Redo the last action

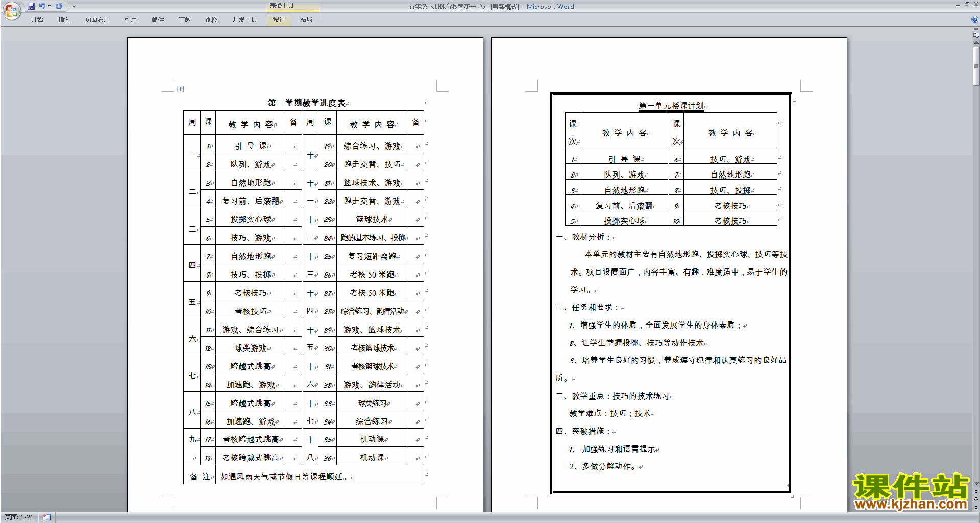tap(59, 6)
